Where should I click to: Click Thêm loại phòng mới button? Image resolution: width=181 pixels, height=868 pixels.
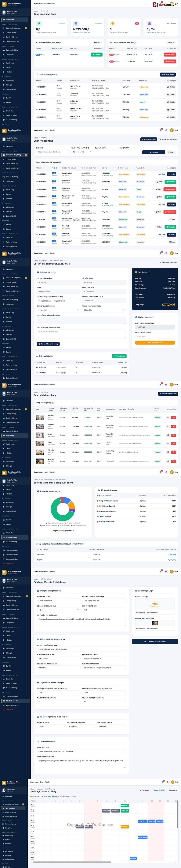(x=168, y=394)
